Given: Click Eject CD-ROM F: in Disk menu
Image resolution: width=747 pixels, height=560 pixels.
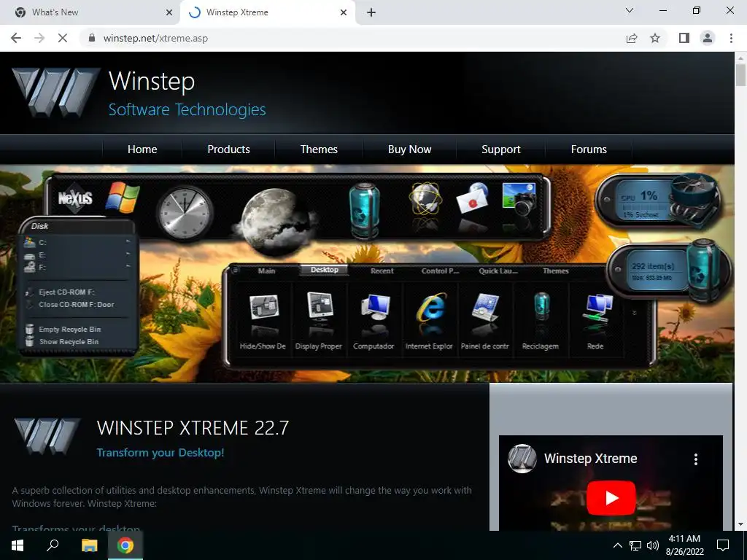Looking at the screenshot, I should pos(66,292).
